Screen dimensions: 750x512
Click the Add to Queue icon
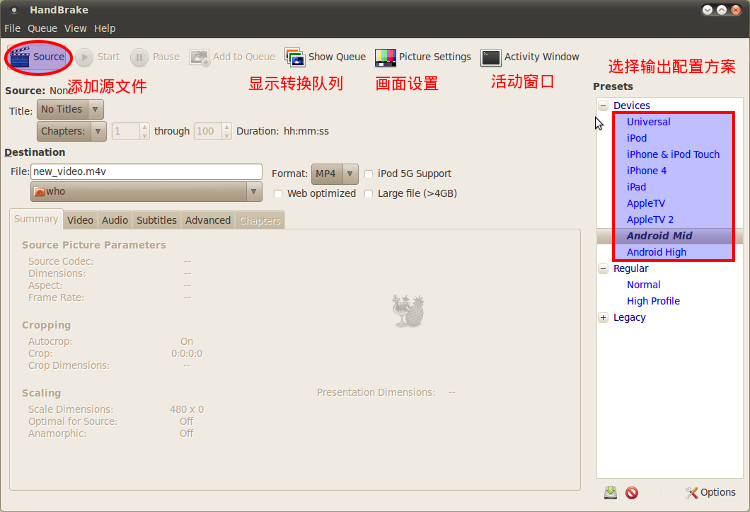coord(199,57)
